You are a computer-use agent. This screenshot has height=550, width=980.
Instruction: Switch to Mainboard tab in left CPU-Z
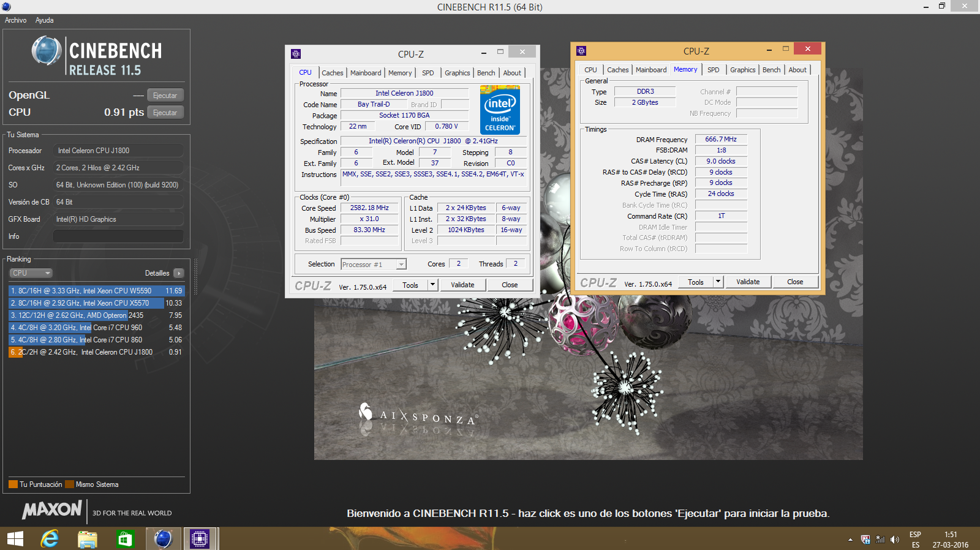pos(366,73)
